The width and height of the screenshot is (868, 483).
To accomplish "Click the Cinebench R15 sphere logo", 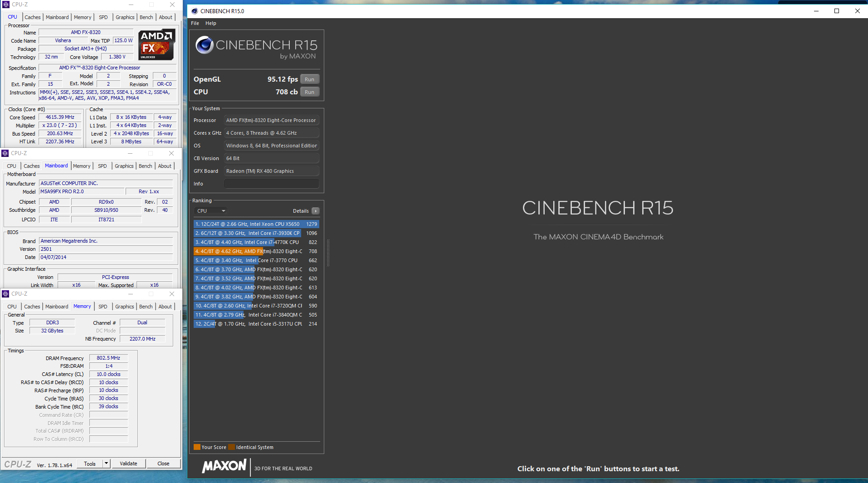I will [205, 45].
